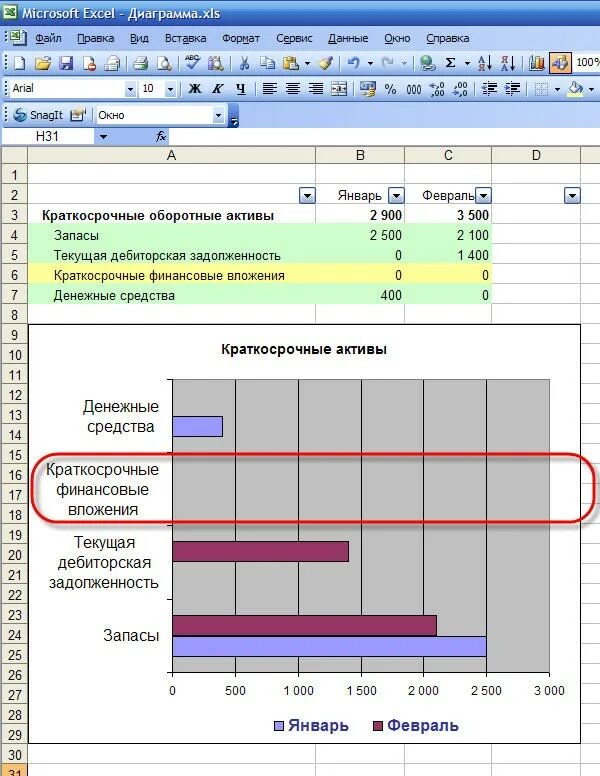Click the fx insert function button
Viewport: 600px width, 776px height.
click(x=161, y=137)
